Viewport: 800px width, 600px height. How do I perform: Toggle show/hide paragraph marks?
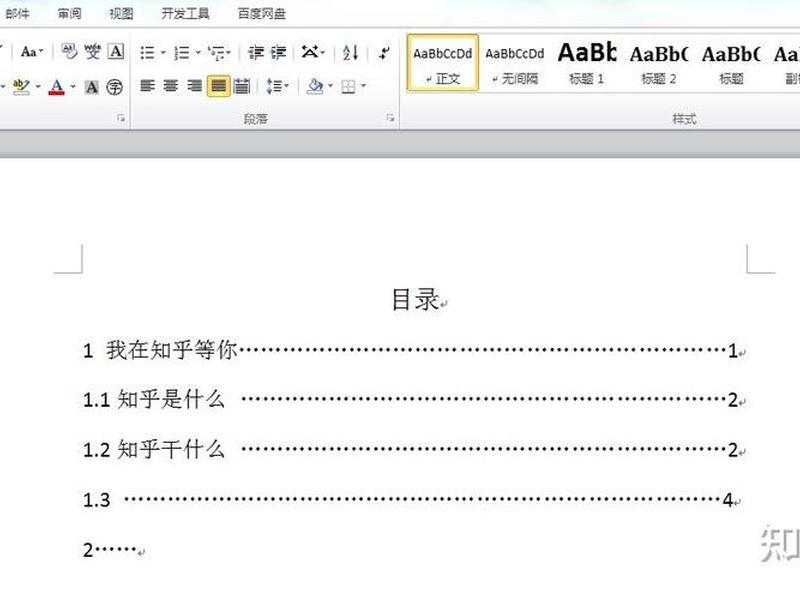click(384, 52)
